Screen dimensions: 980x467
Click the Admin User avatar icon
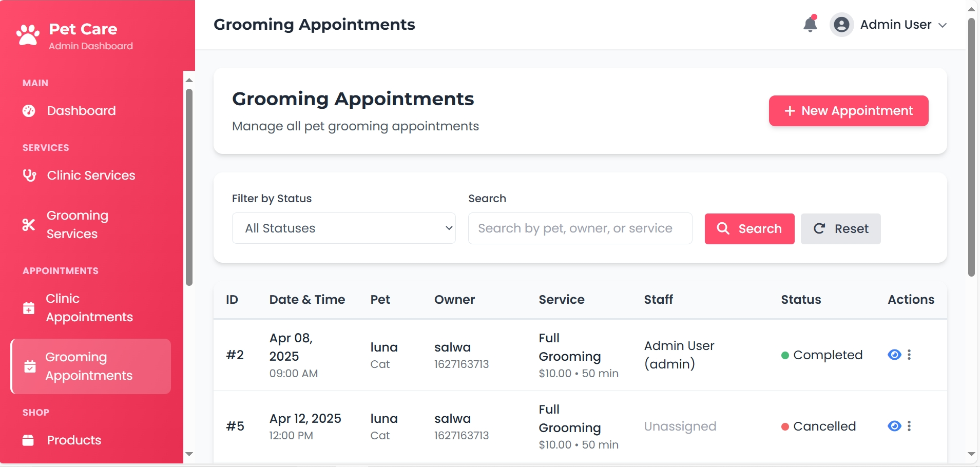click(x=841, y=25)
